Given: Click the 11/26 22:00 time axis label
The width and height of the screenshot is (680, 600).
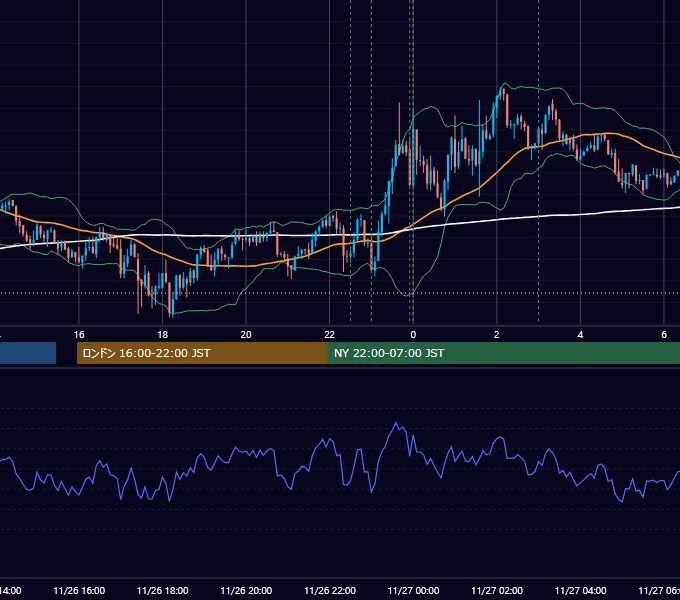Looking at the screenshot, I should [330, 590].
